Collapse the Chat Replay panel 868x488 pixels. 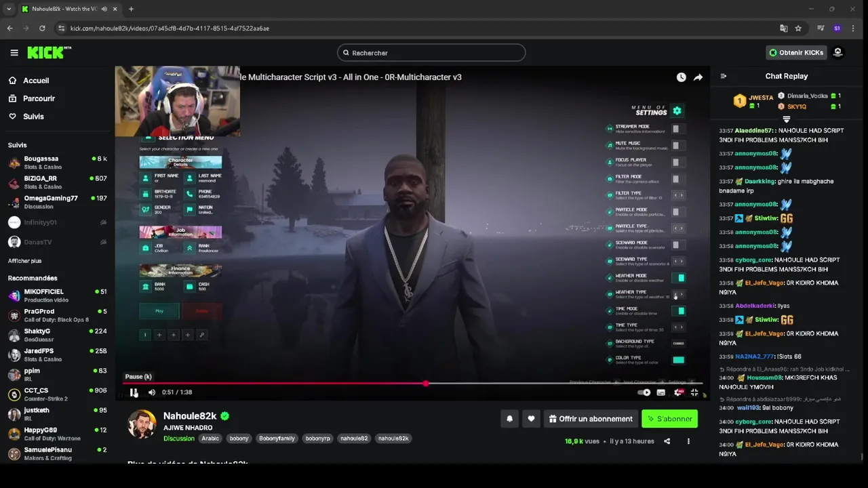(724, 76)
